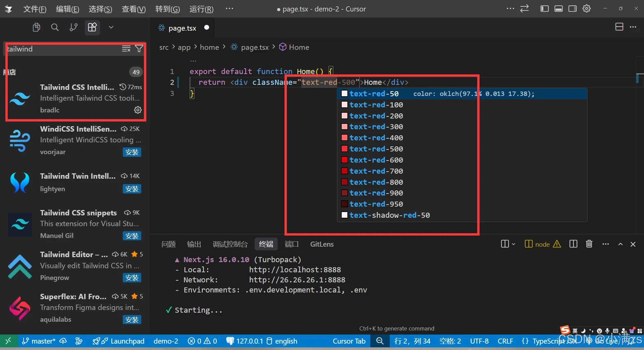Viewport: 644px width, 350px height.
Task: Change CRLF line ending setting
Action: pyautogui.click(x=505, y=341)
